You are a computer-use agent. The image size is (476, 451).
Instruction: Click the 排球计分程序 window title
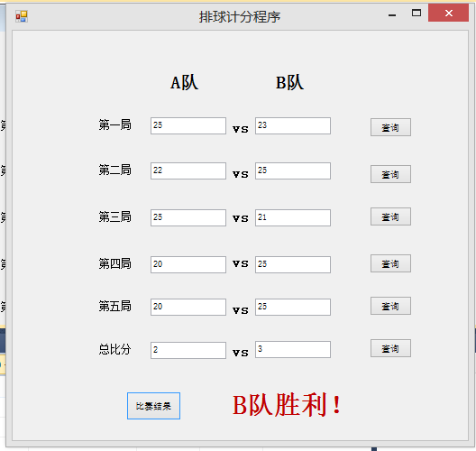[240, 17]
